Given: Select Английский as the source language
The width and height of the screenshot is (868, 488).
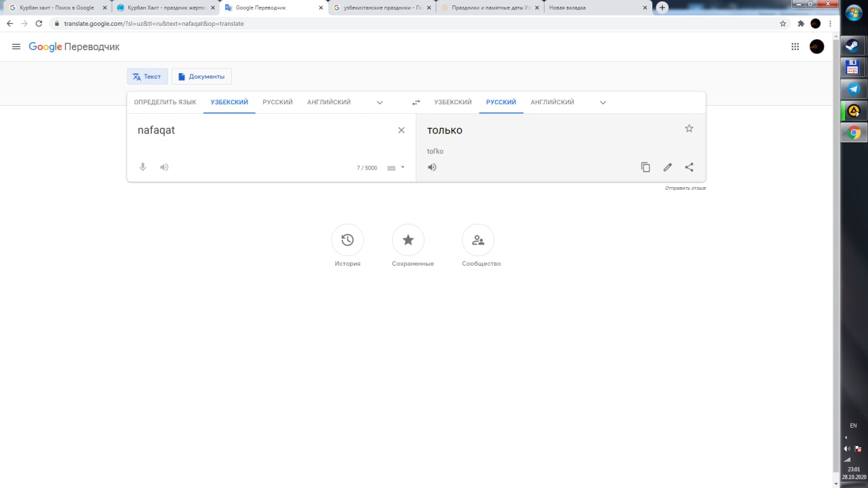Looking at the screenshot, I should click(x=329, y=102).
